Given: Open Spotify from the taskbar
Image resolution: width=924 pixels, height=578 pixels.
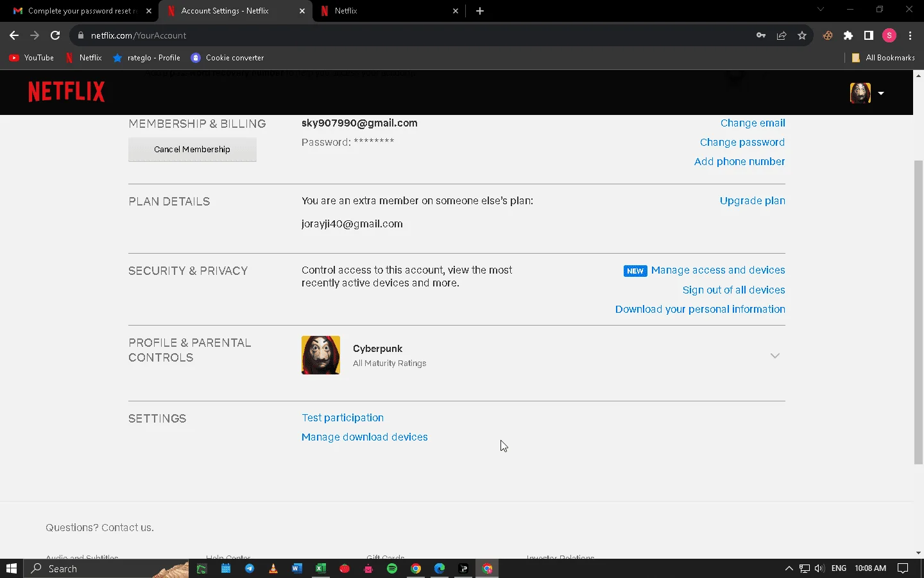Looking at the screenshot, I should [392, 568].
